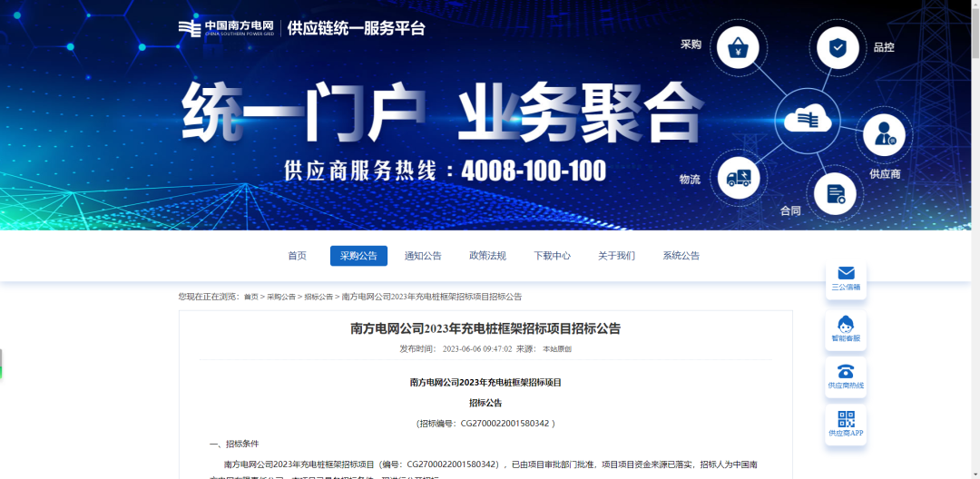
Task: Click the 采购 label in banner
Action: [x=691, y=44]
